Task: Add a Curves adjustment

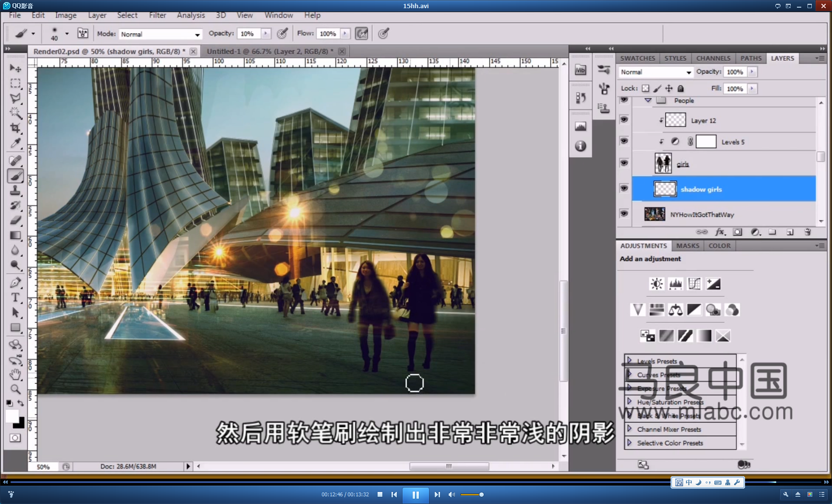Action: point(694,284)
